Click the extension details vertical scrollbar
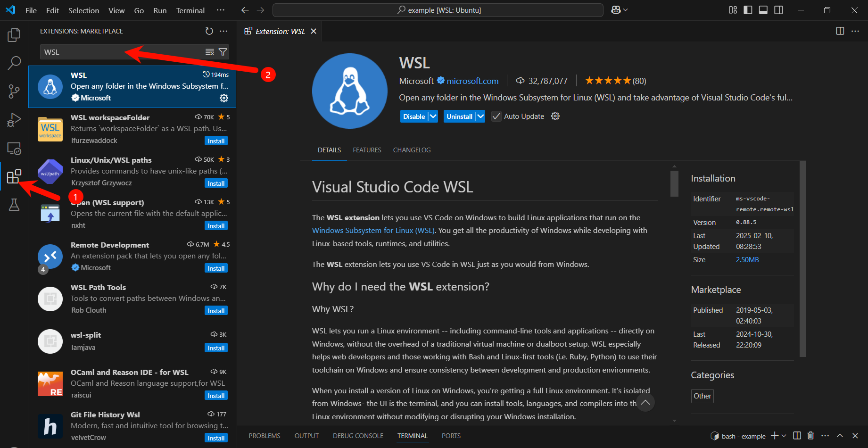The image size is (868, 448). coord(674,183)
